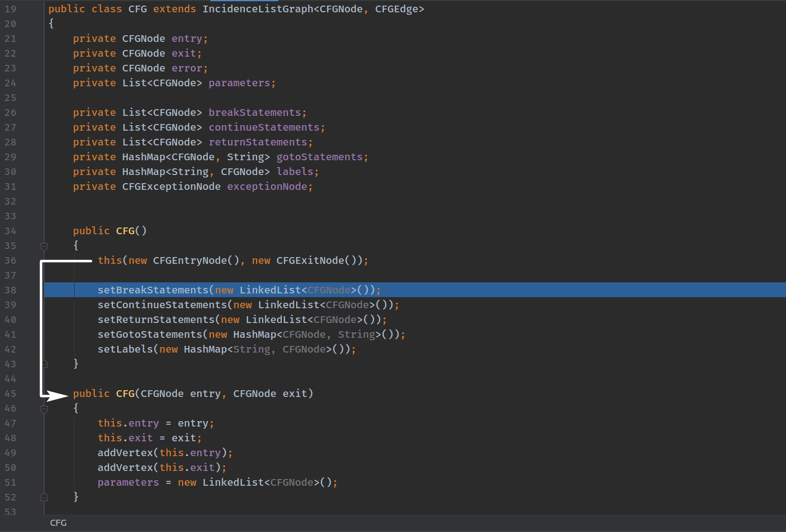Click 'this.entry' on line 47
Screen dimensions: 786x532
click(x=128, y=423)
